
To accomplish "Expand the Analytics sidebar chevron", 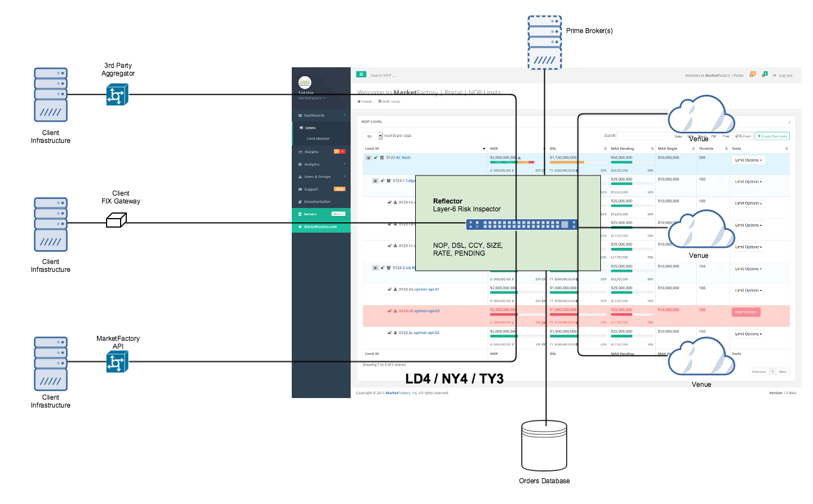I will click(x=345, y=164).
